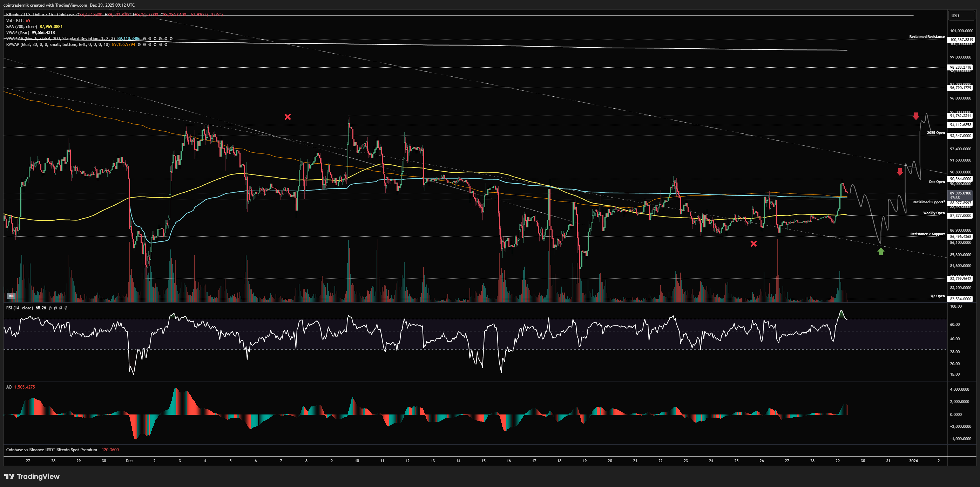Click Coinbase vs Binance Spot Premium label
The image size is (980, 487).
[x=52, y=450]
